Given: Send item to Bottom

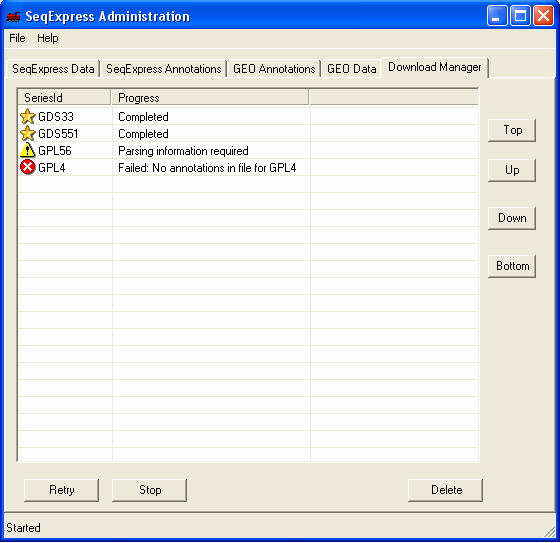Looking at the screenshot, I should (512, 266).
